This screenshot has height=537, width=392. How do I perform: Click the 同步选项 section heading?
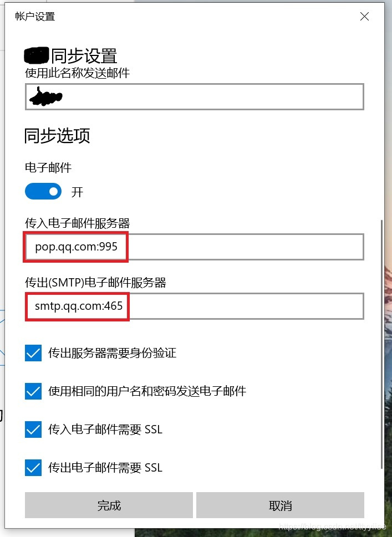(57, 136)
